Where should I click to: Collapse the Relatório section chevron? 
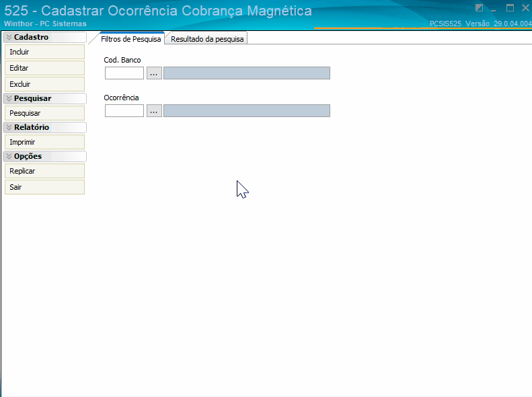9,127
